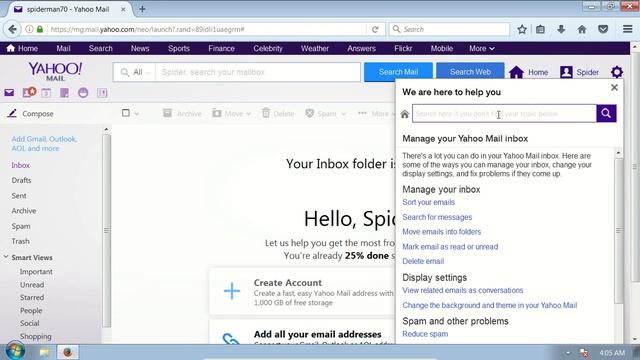
Task: Open 'Sort your emails' help link
Action: (x=429, y=202)
